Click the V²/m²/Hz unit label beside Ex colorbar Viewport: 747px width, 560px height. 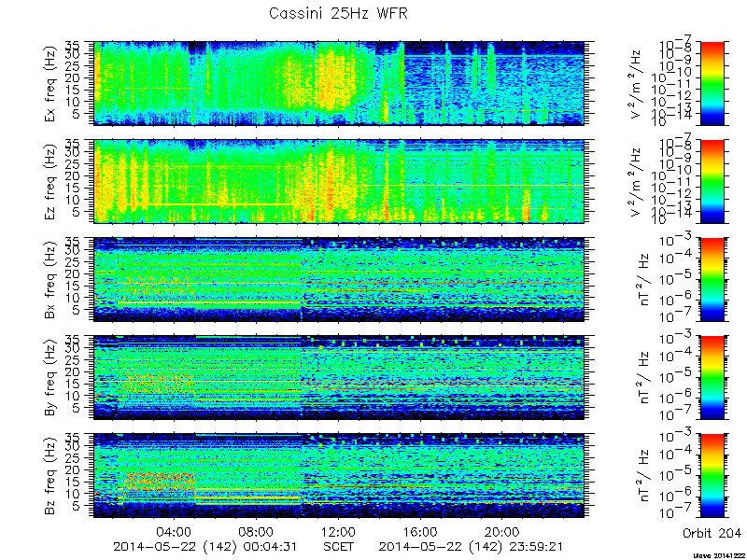pos(637,84)
